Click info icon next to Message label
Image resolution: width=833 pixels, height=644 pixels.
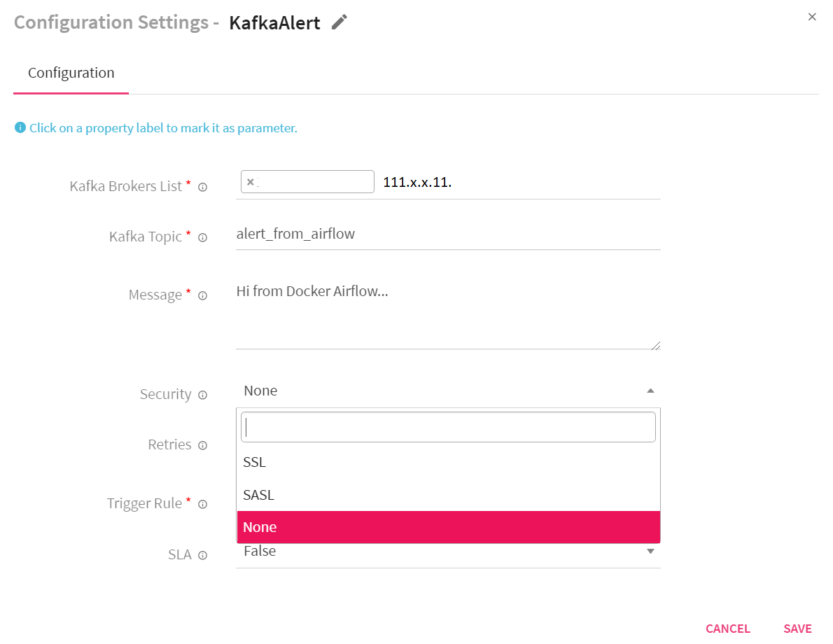[x=203, y=295]
